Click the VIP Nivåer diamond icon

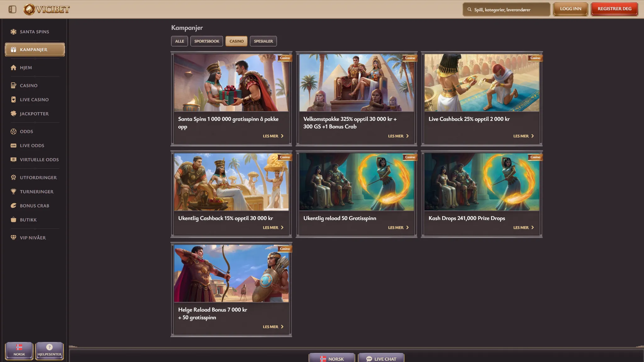click(x=13, y=238)
